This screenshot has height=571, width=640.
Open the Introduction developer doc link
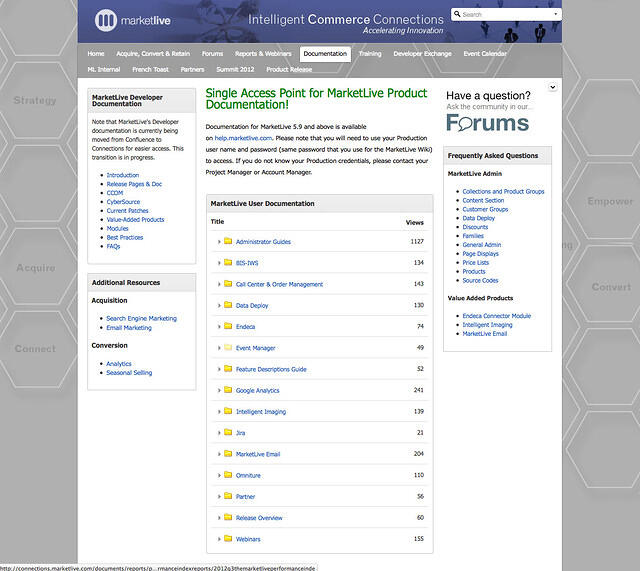point(123,175)
